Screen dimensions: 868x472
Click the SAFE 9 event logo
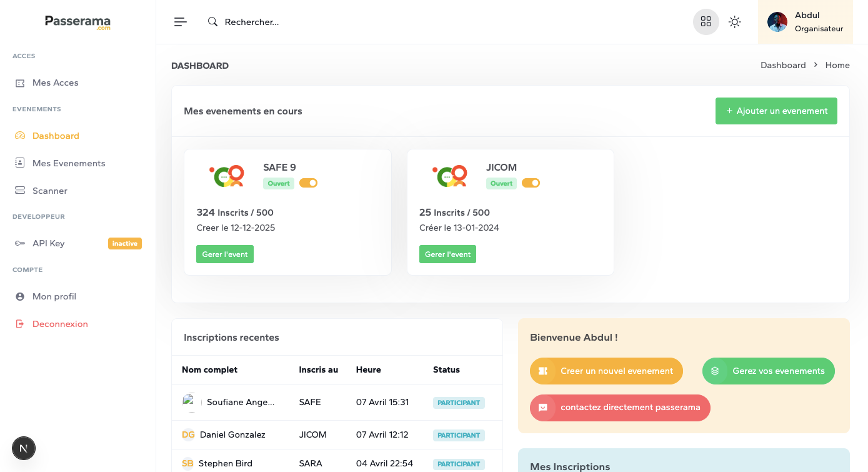point(227,176)
